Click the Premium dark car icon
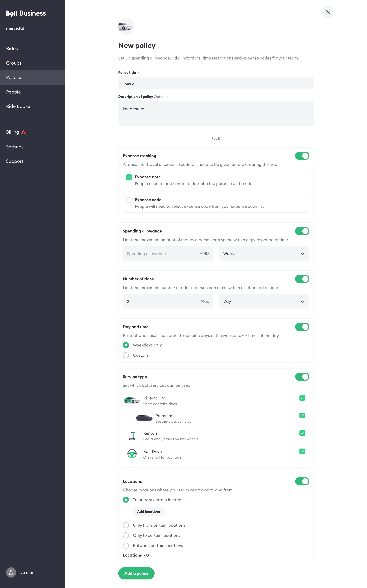The height and width of the screenshot is (588, 367). coord(144,417)
